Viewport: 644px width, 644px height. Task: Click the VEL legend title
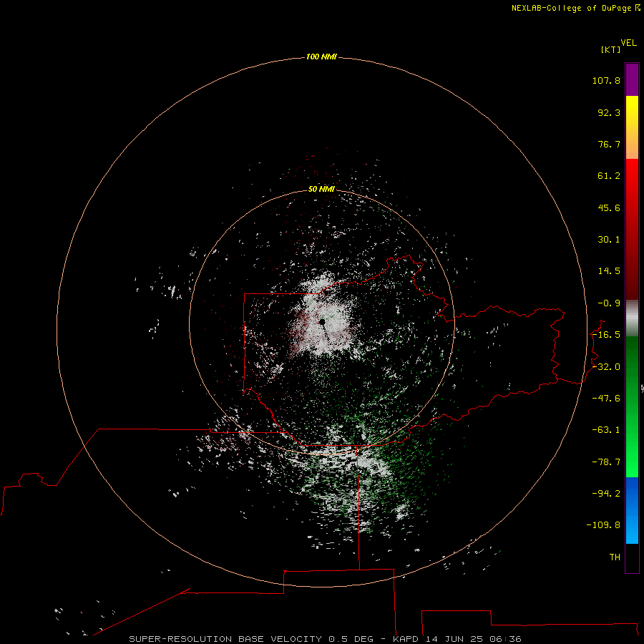[x=629, y=43]
